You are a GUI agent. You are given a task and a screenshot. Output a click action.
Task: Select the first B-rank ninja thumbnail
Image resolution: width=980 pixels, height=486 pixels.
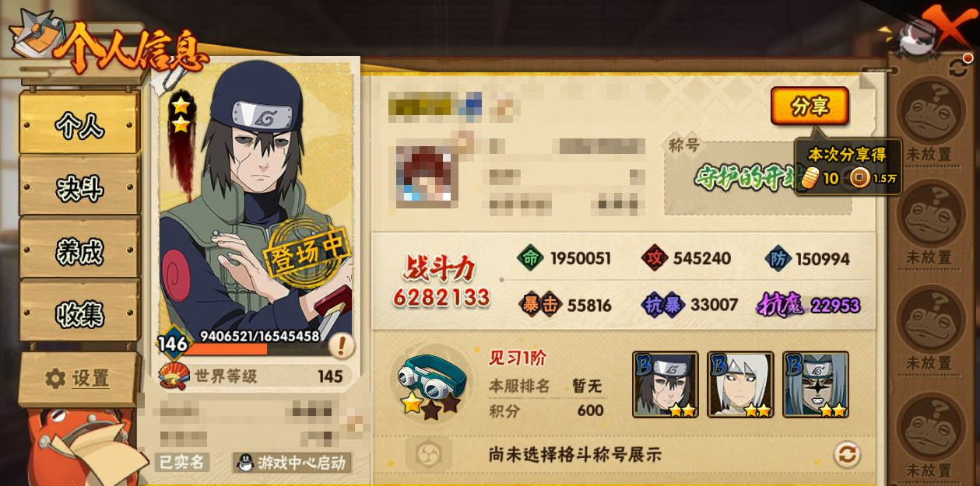click(x=665, y=384)
